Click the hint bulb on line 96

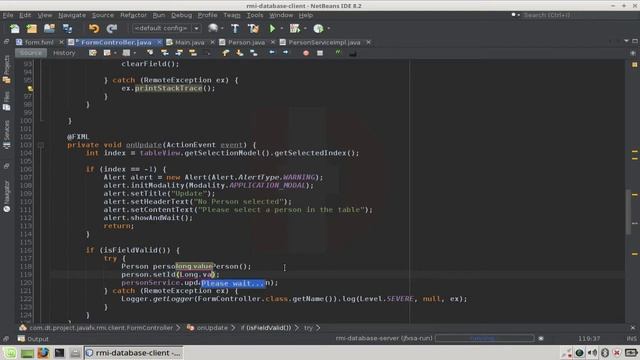pyautogui.click(x=30, y=88)
